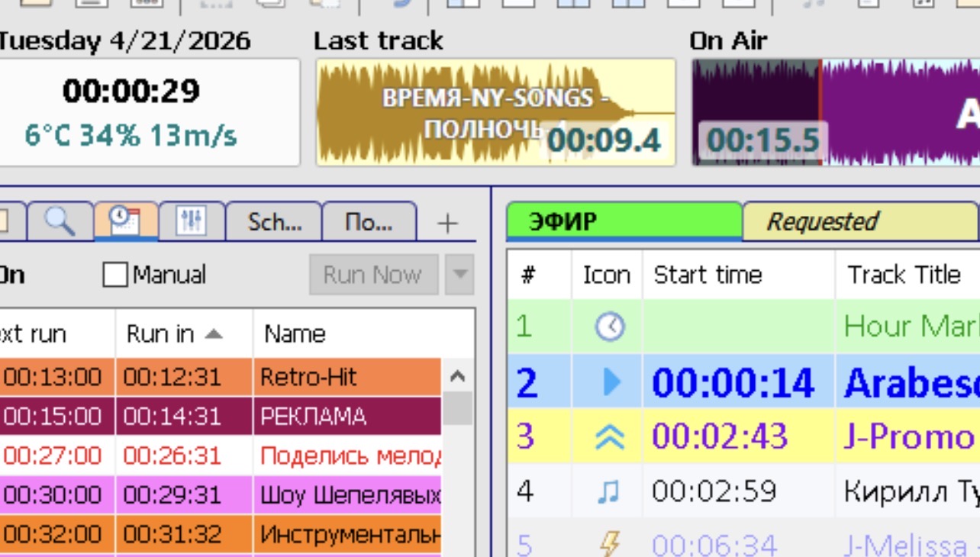This screenshot has width=980, height=557.
Task: Click the play arrow icon on track 2
Action: pyautogui.click(x=611, y=382)
